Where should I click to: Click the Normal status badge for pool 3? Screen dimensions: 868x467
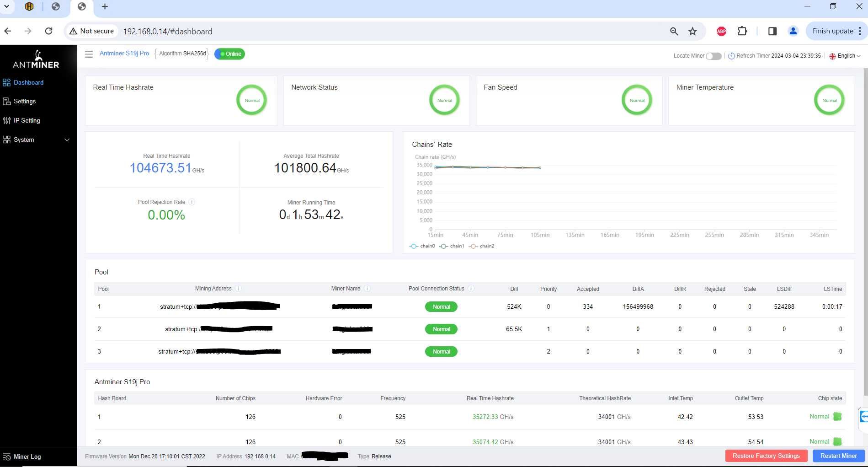[x=442, y=352]
